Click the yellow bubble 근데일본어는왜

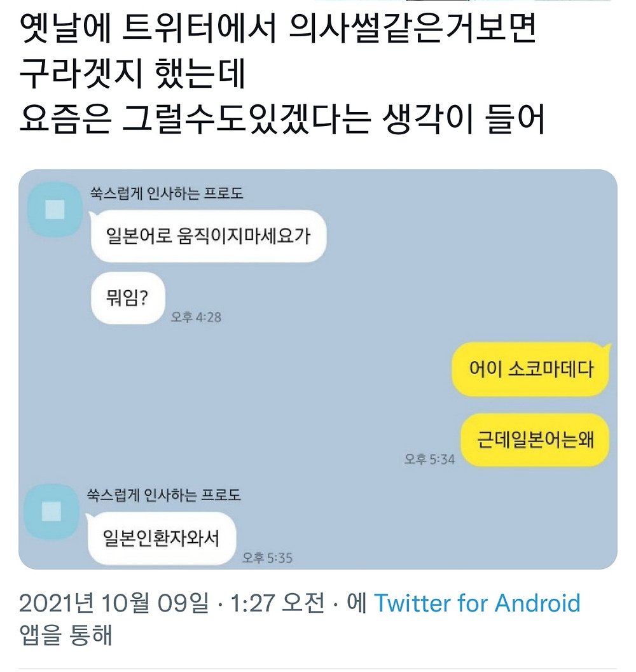(x=536, y=439)
